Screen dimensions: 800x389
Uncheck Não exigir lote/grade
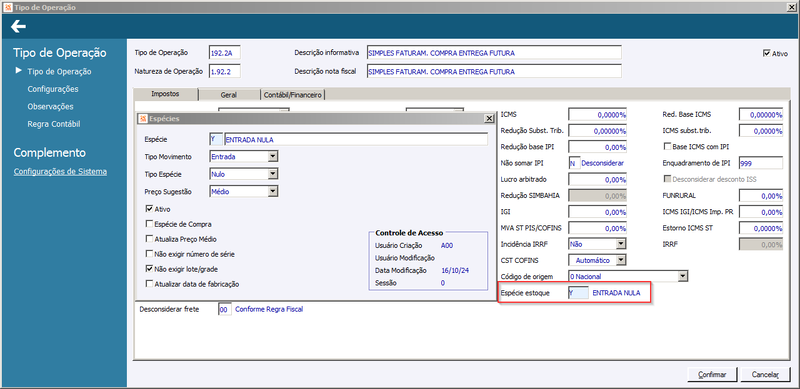pyautogui.click(x=149, y=269)
